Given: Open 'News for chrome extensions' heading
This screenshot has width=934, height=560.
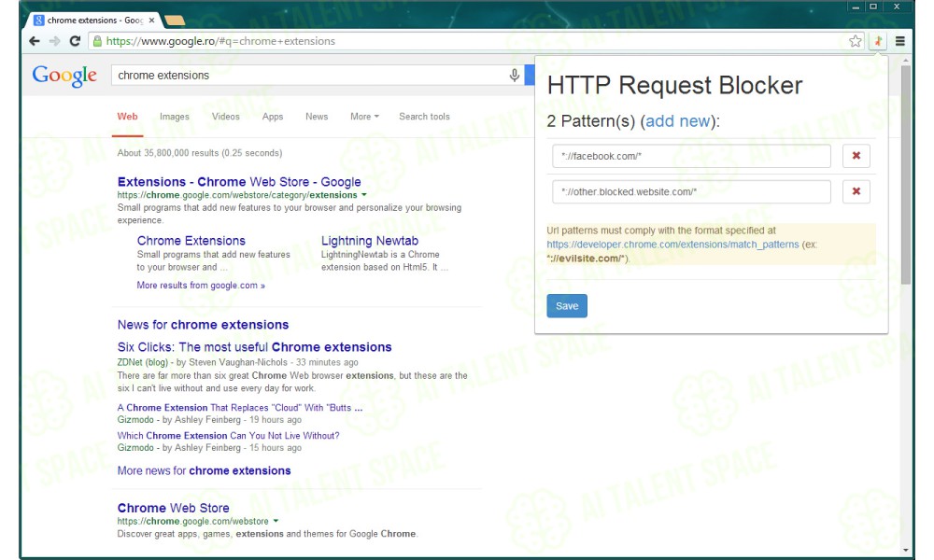Looking at the screenshot, I should [x=203, y=325].
